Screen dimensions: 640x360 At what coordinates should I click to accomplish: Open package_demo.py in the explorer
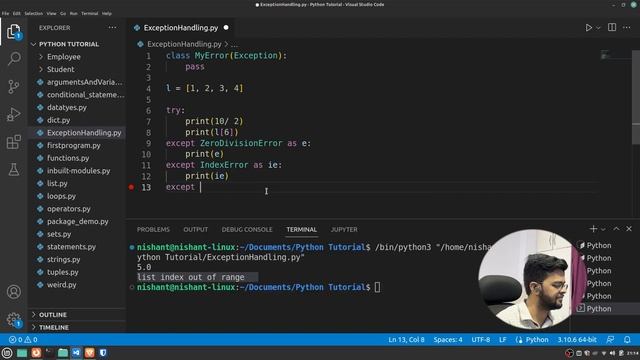[78, 221]
